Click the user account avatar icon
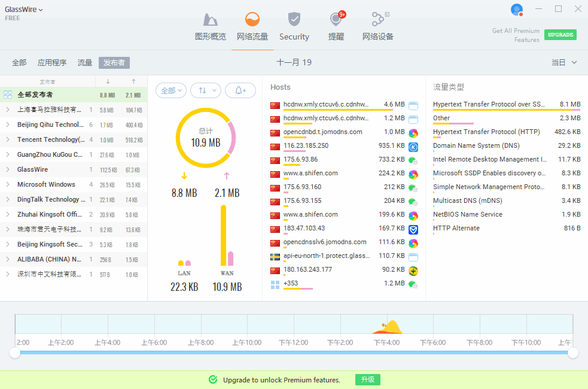 (x=517, y=10)
